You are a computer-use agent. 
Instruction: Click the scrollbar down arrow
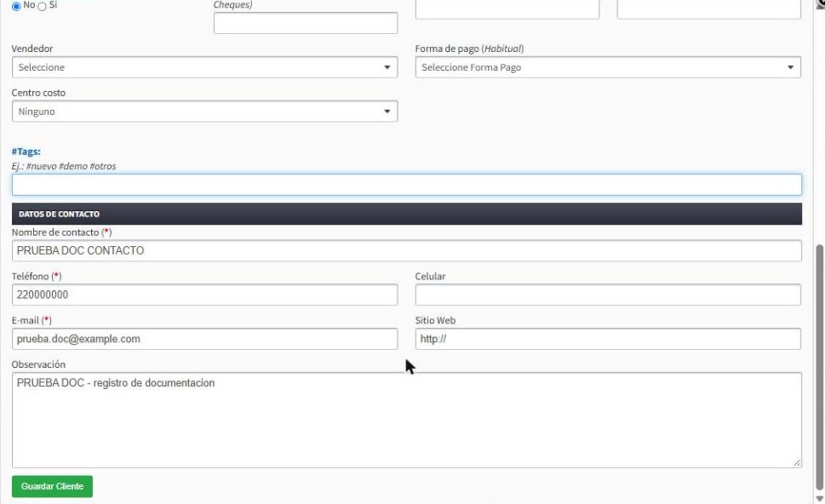tap(819, 498)
